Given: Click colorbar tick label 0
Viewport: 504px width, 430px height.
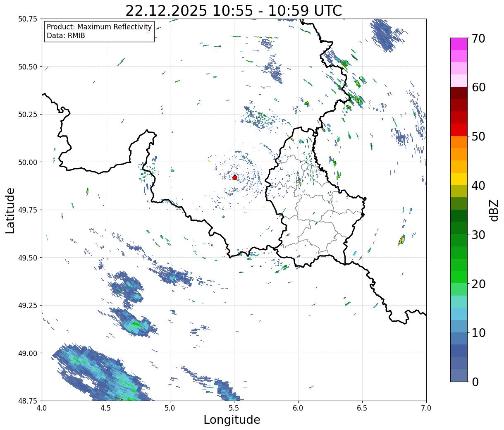Looking at the screenshot, I should [475, 382].
